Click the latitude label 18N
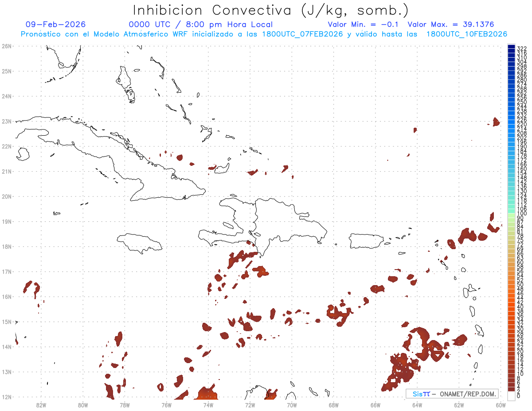This screenshot has width=532, height=411. pos(7,247)
